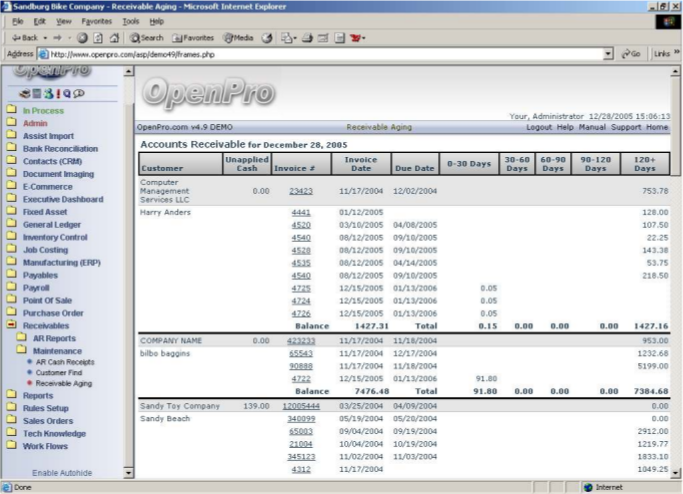Viewport: 683px width, 494px height.
Task: Open the Tools menu
Action: tap(130, 21)
